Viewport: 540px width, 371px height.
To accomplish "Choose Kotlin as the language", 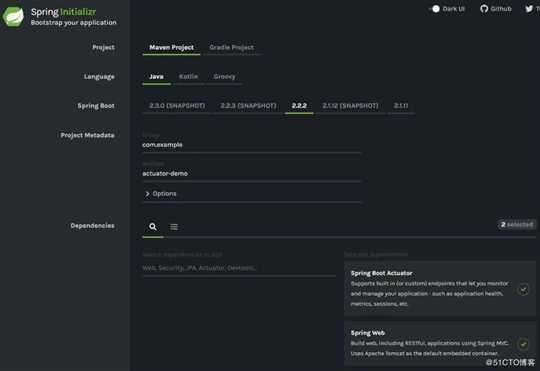I will click(188, 76).
